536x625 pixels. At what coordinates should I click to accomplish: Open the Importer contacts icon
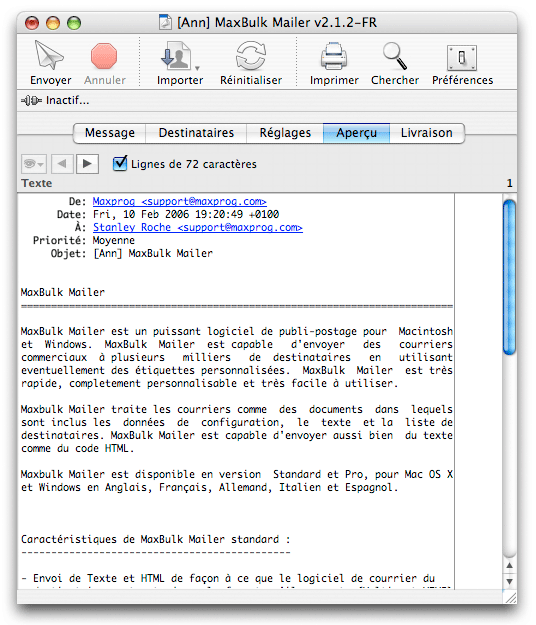tap(176, 56)
